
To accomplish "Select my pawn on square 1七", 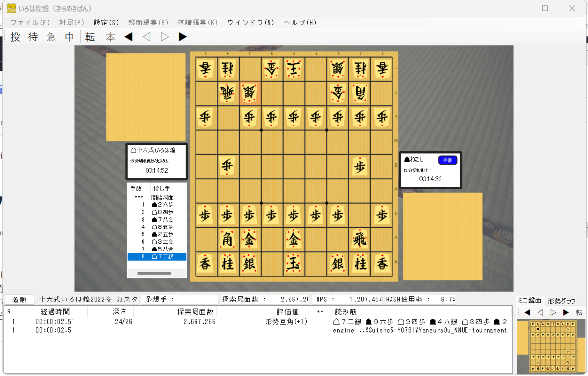I will [382, 215].
